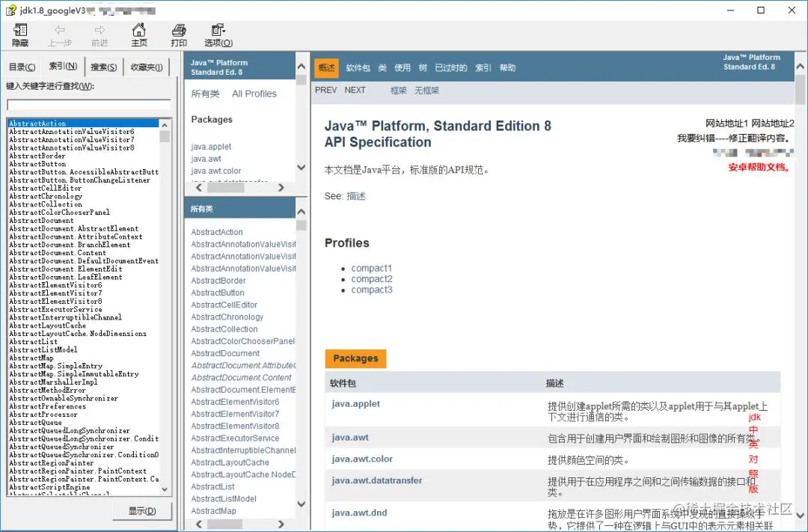
Task: Select AbstractScriptEngine in the index list
Action: (x=49, y=486)
